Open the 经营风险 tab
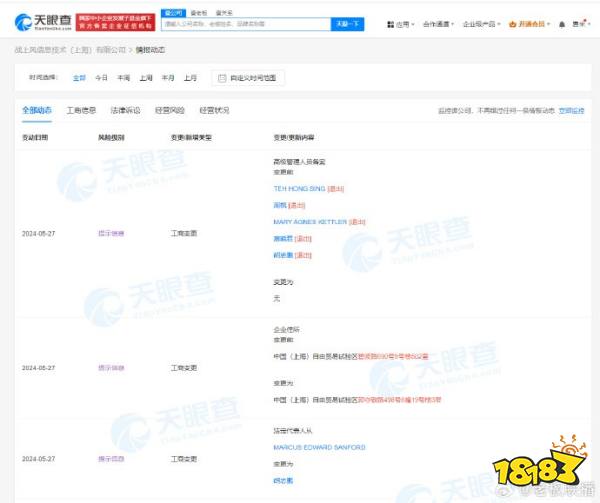The image size is (600, 503). pos(170,110)
